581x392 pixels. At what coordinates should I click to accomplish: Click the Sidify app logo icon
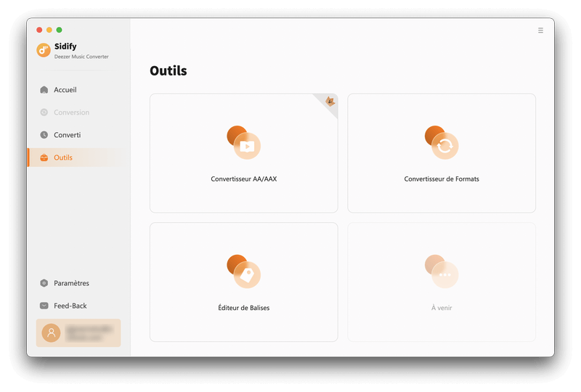point(44,50)
